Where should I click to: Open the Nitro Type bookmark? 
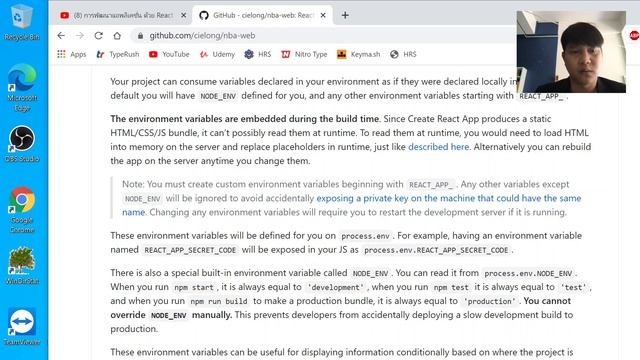tap(304, 54)
